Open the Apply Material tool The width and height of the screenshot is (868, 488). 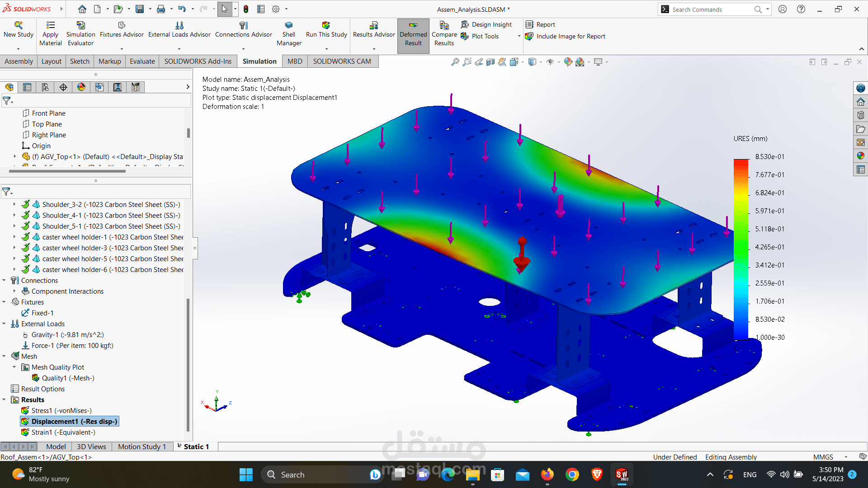pos(51,25)
